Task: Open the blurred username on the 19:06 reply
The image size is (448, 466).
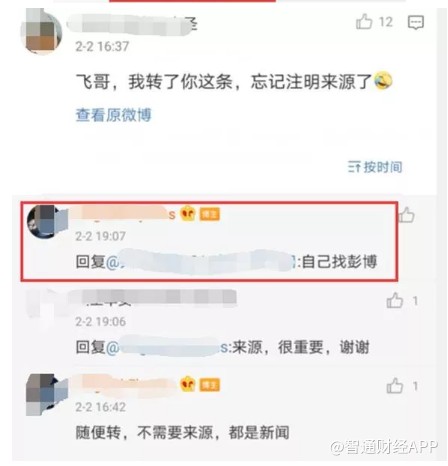Action: tap(157, 298)
